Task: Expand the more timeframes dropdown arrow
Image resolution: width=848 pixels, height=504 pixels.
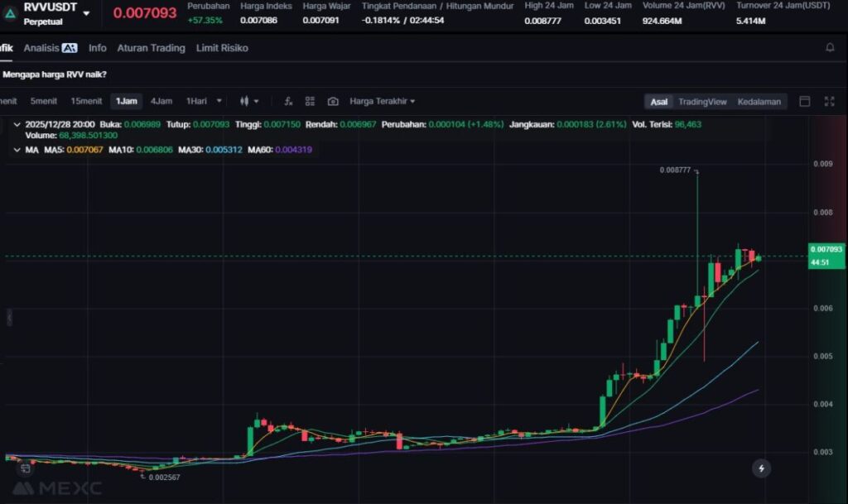Action: click(x=219, y=101)
